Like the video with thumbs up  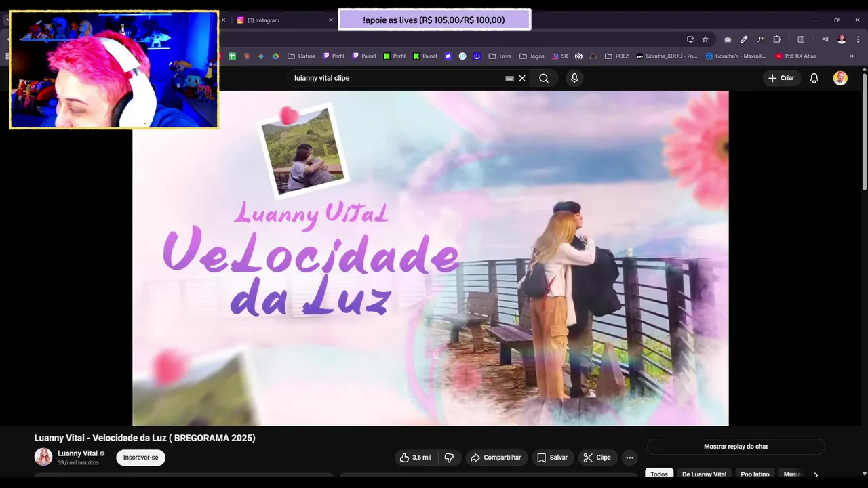click(416, 457)
